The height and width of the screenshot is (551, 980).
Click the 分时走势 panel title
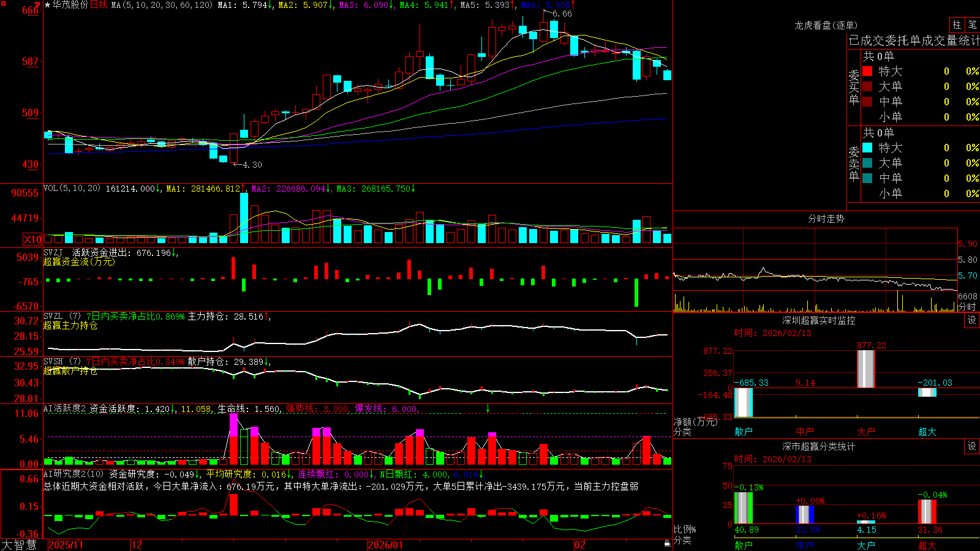coord(826,219)
